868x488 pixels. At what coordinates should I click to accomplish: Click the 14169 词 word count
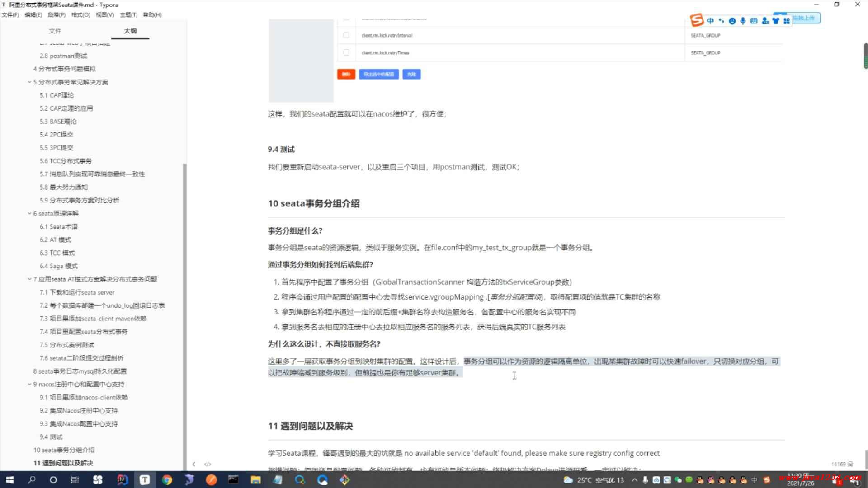click(842, 464)
